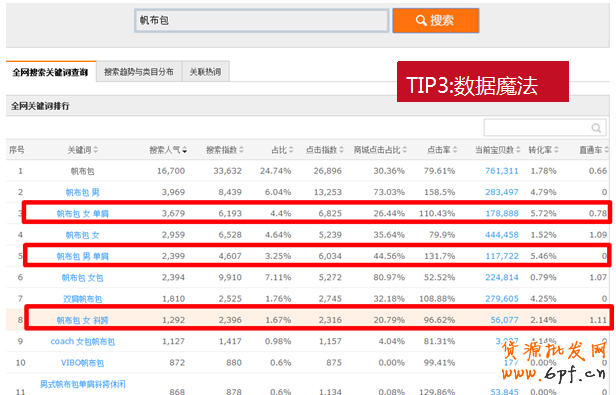Click the magnifier icon in table filter box
616x395 pixels.
596,128
